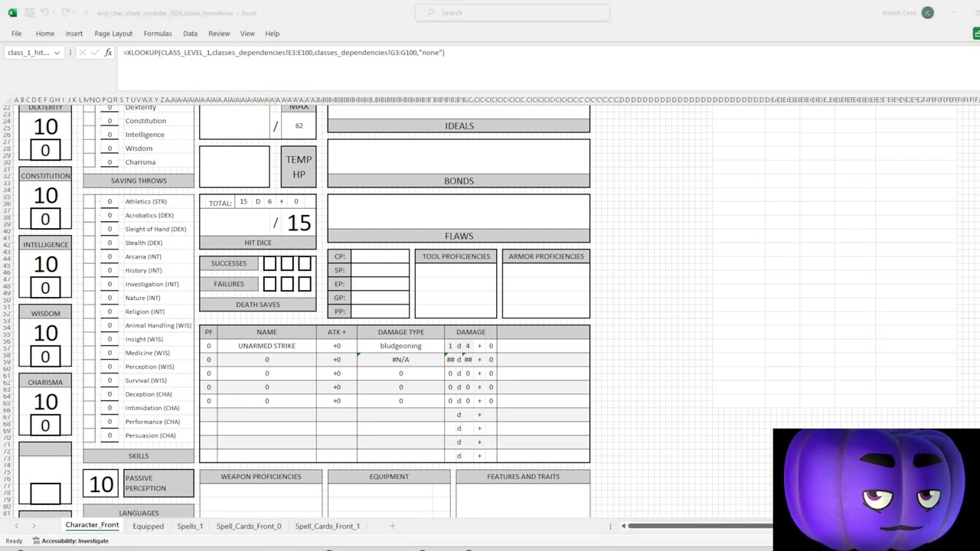Select the bludgeoning damage type cell

[x=400, y=346]
